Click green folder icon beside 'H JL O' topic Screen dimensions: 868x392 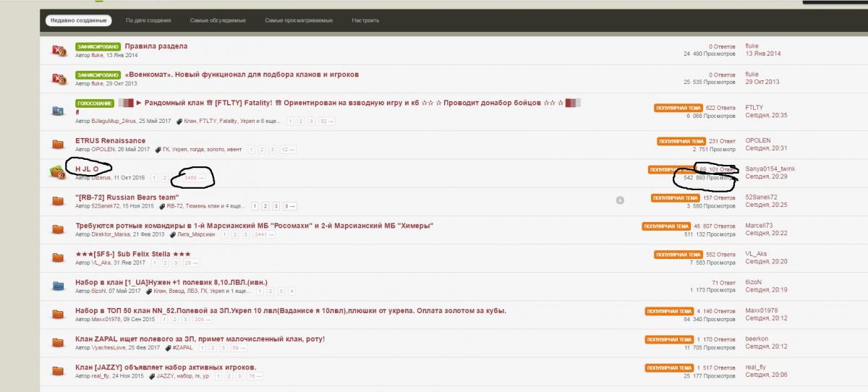59,172
